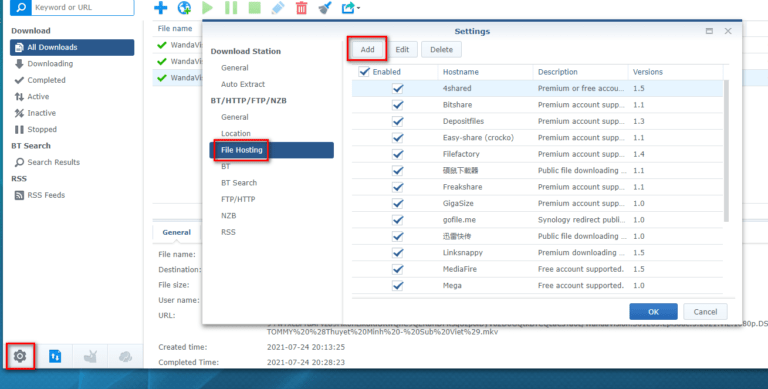Click the Delete button in Settings
Viewport: 768px width, 389px height.
(x=441, y=49)
